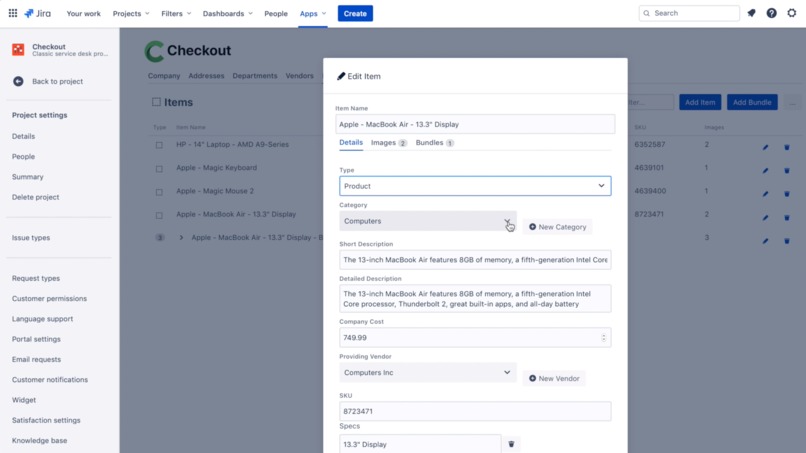
Task: Click the more options ellipsis button
Action: 793,102
